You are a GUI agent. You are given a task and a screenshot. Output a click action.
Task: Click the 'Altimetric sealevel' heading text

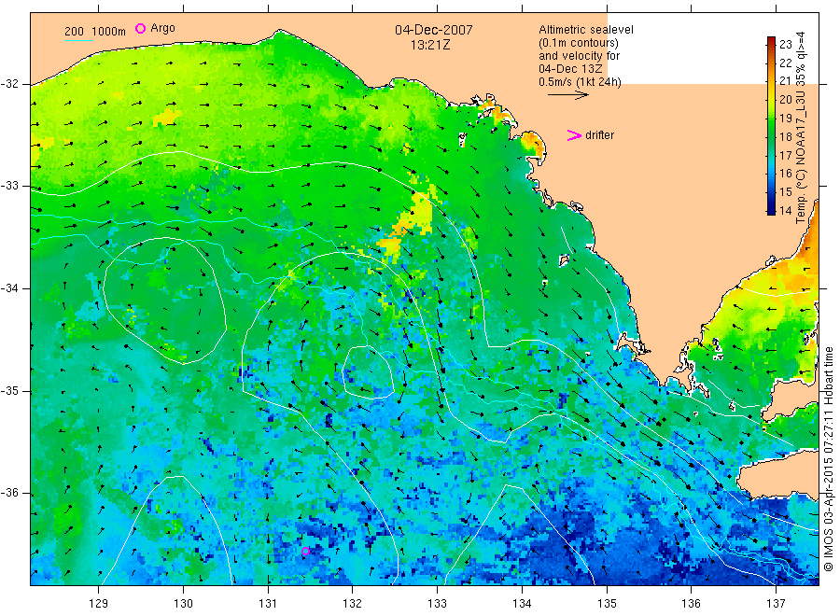click(586, 30)
